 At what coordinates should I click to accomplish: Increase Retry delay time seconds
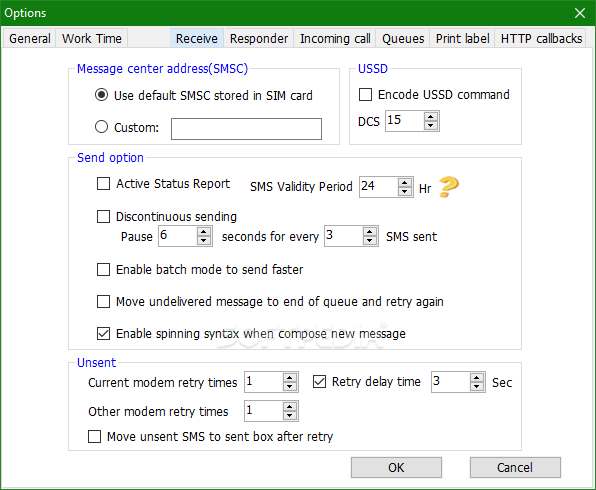[477, 378]
